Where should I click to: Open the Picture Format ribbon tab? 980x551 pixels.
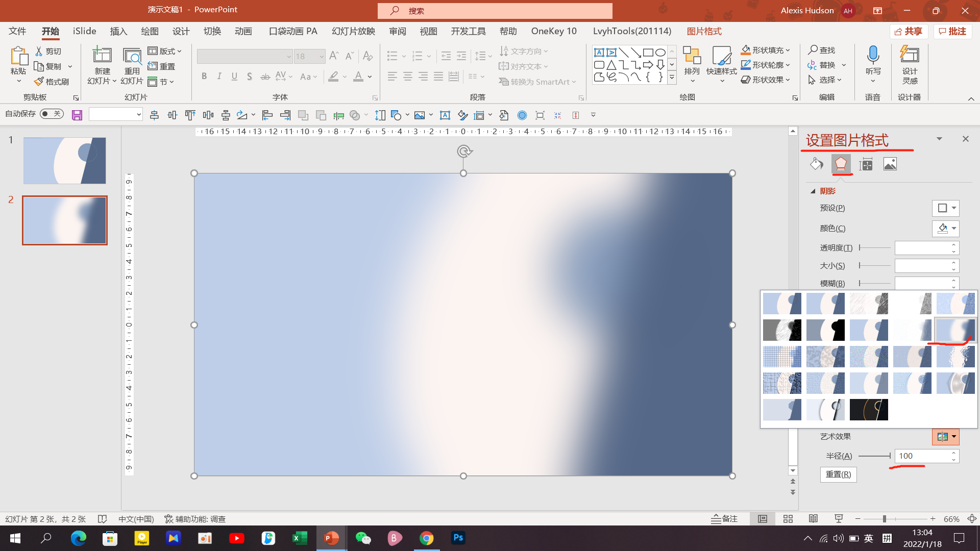tap(704, 32)
